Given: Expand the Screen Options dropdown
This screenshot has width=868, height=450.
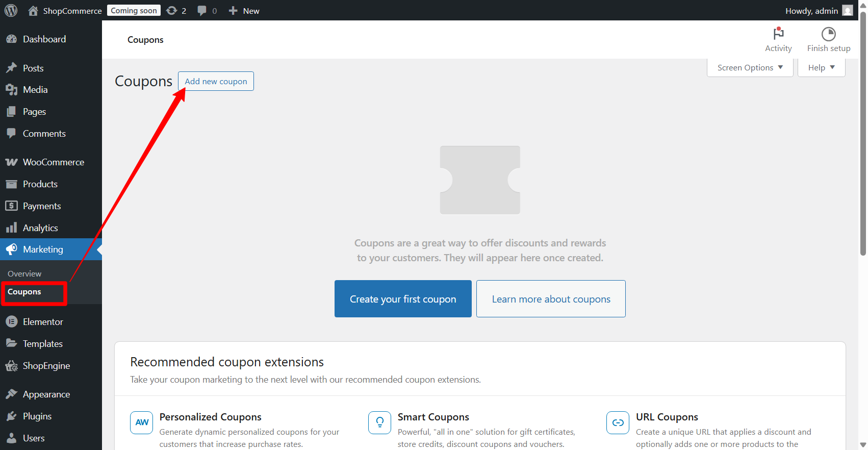Looking at the screenshot, I should coord(750,68).
